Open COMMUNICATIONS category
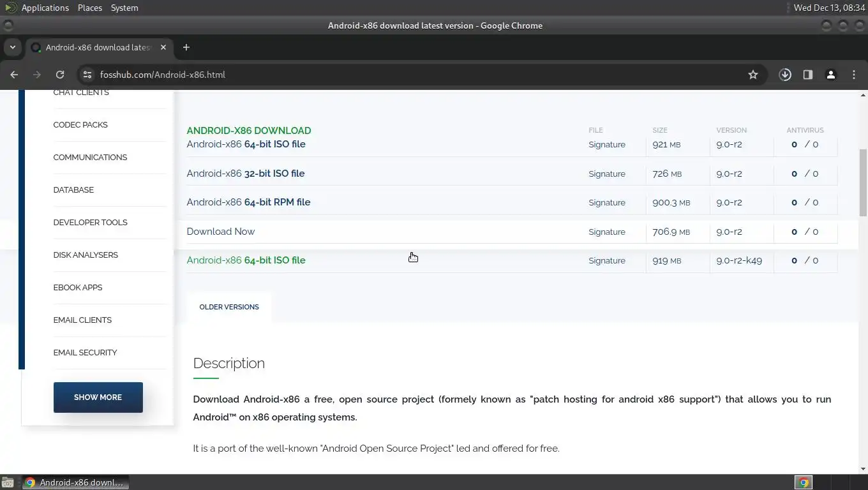868x490 pixels. 90,158
